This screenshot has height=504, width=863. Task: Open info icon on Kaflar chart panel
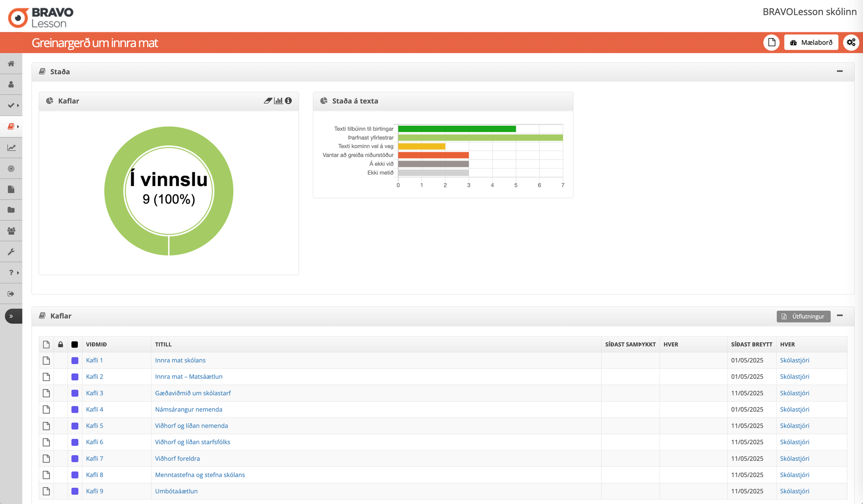[x=289, y=101]
